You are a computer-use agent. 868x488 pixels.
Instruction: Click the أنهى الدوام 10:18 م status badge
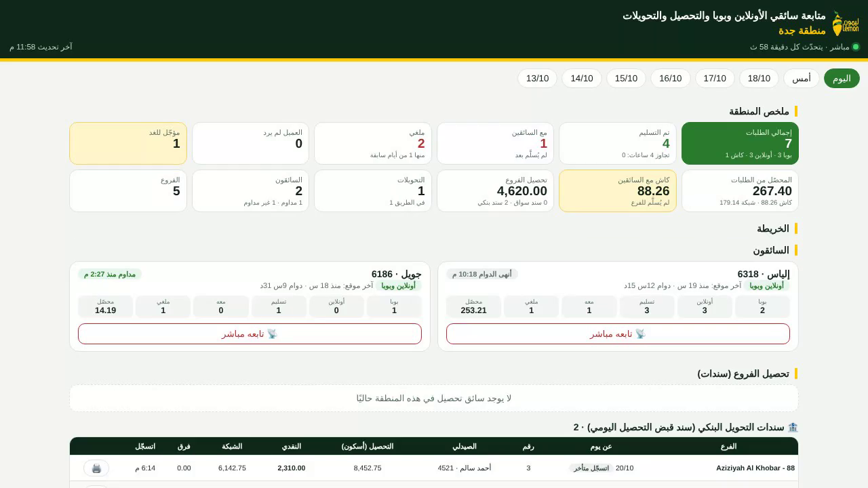(x=482, y=274)
